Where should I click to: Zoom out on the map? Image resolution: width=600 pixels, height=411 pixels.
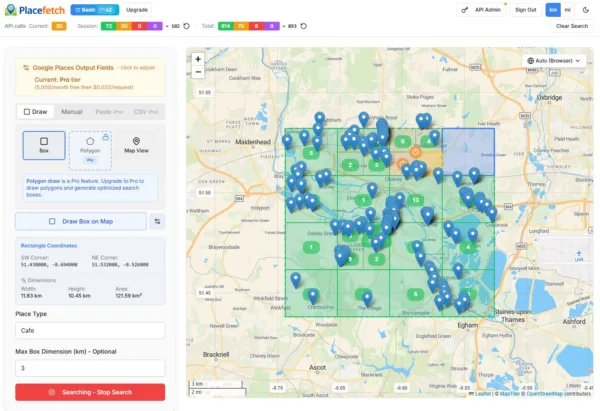click(x=198, y=72)
